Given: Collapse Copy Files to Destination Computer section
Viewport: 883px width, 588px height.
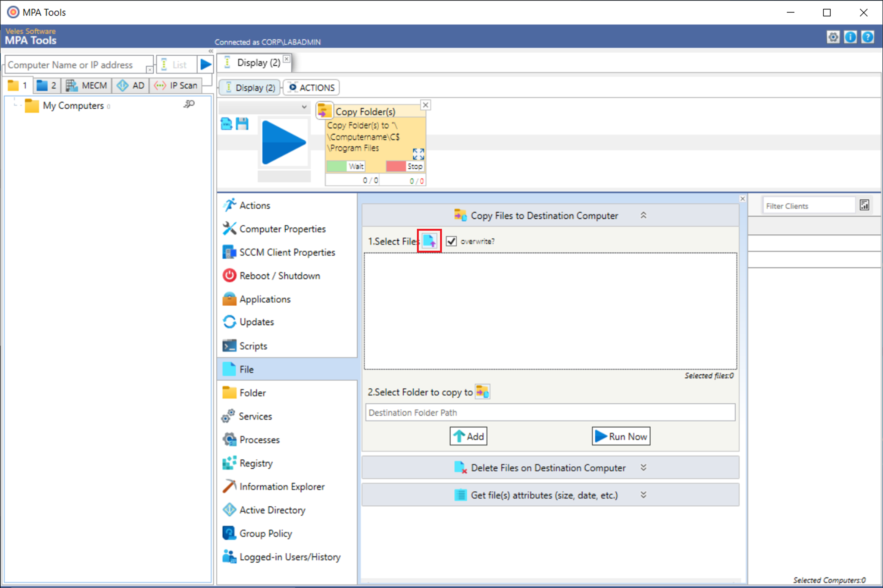Looking at the screenshot, I should click(x=643, y=215).
